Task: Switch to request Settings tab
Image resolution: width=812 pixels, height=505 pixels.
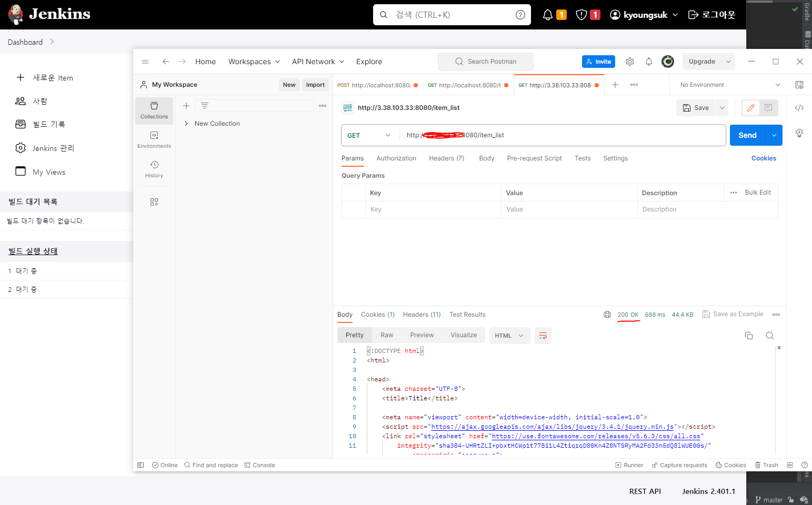Action: tap(616, 158)
